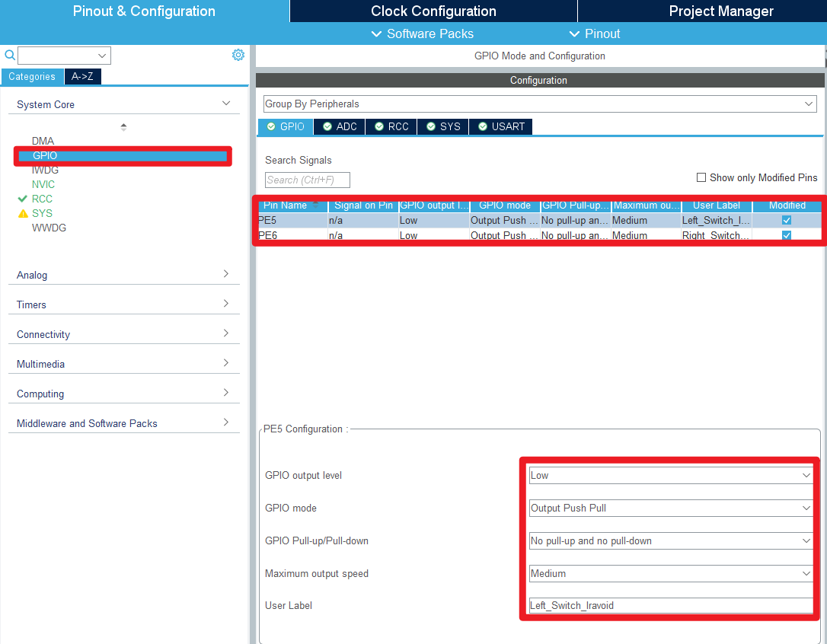The height and width of the screenshot is (644, 827).
Task: Sort the table by Pin Name header
Action: click(x=292, y=206)
